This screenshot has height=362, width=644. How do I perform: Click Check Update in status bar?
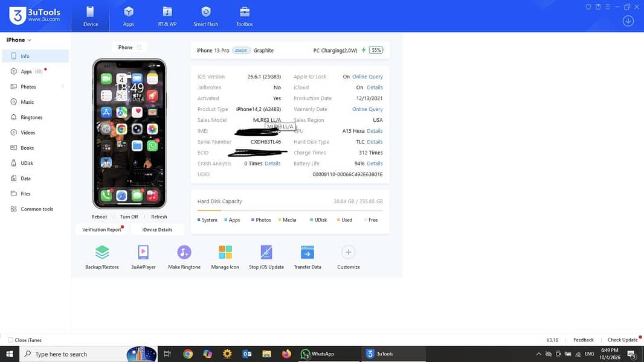point(623,340)
